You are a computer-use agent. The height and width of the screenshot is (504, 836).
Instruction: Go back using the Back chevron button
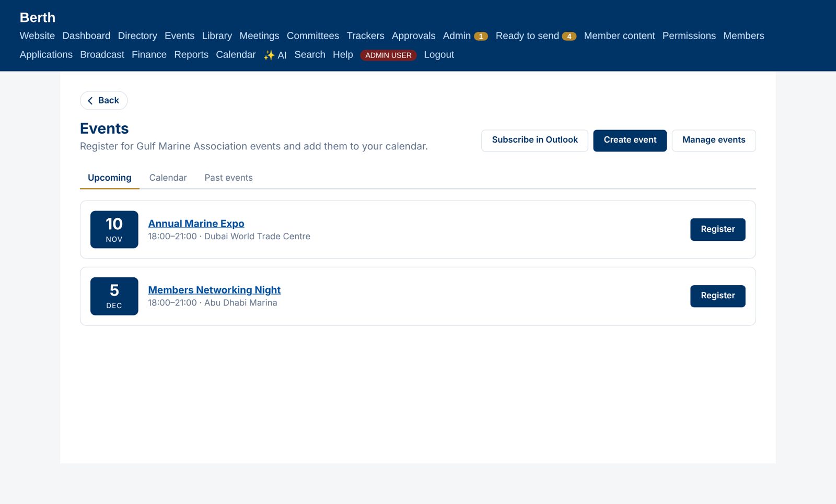point(103,100)
